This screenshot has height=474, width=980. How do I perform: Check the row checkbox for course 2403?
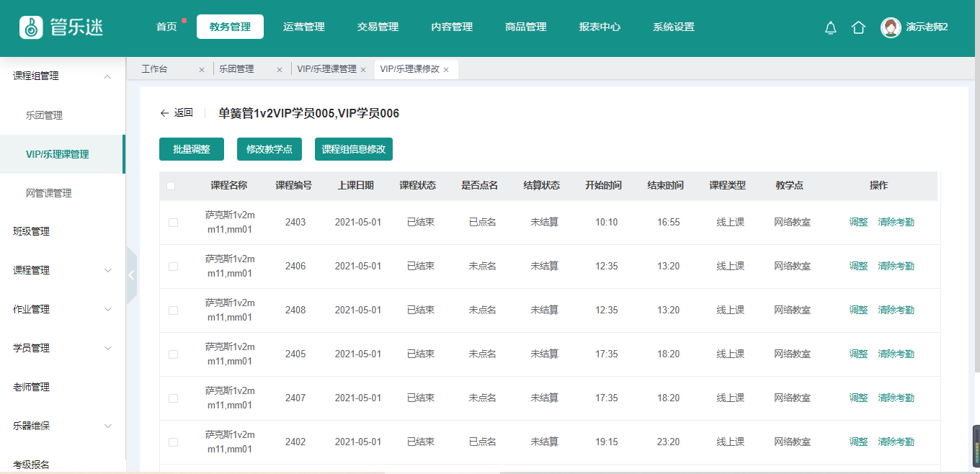(173, 223)
